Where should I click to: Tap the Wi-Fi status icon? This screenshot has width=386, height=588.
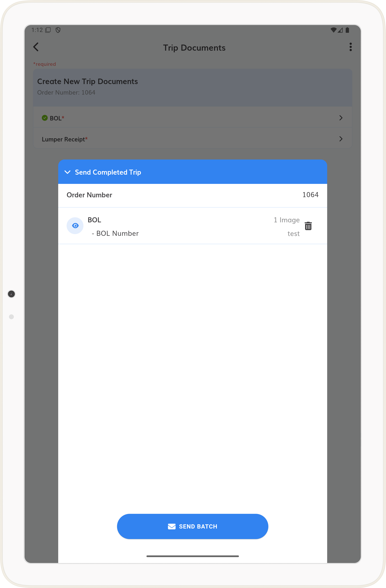point(333,30)
